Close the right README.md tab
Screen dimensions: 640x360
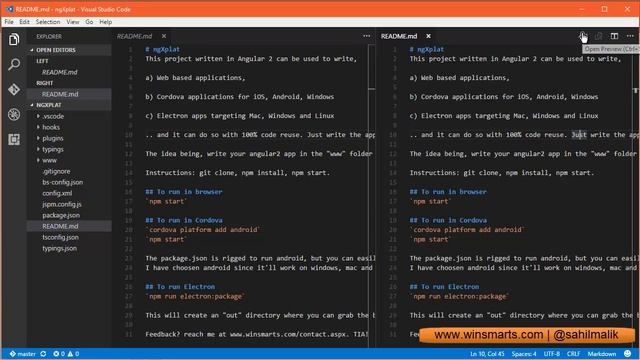pyautogui.click(x=428, y=36)
